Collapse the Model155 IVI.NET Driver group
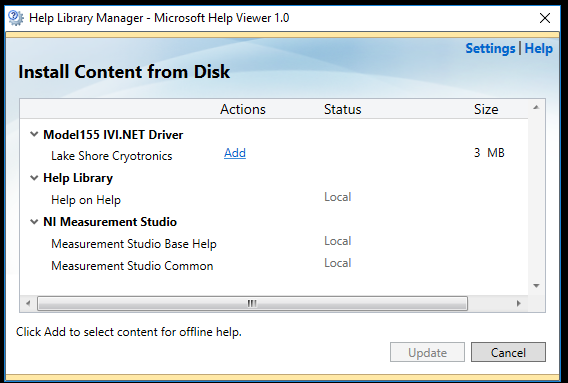 34,134
